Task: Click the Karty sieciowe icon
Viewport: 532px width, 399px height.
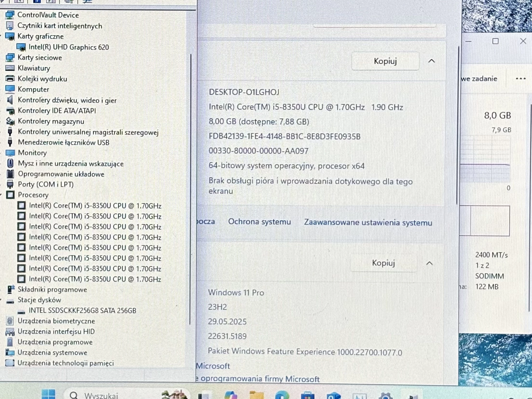Action: [10, 58]
